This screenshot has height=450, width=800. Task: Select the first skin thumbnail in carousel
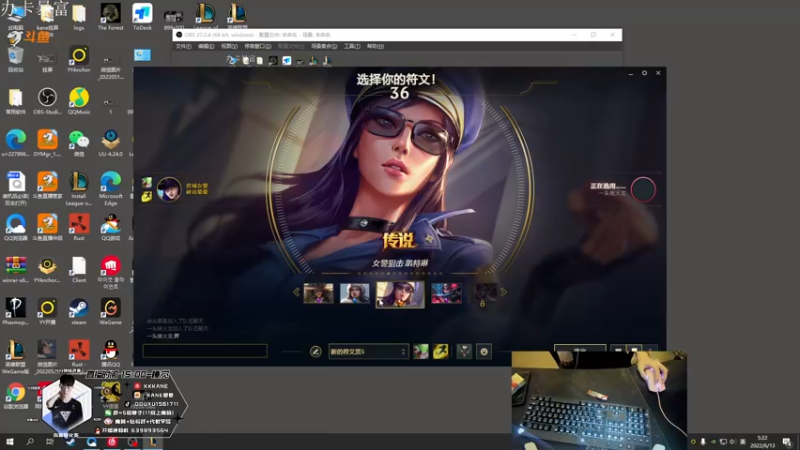pos(318,293)
